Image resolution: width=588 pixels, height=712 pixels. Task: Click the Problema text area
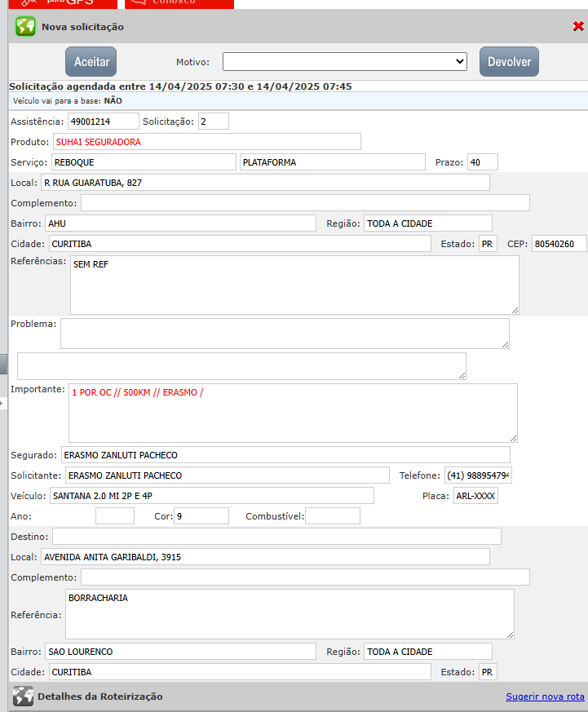tap(284, 334)
